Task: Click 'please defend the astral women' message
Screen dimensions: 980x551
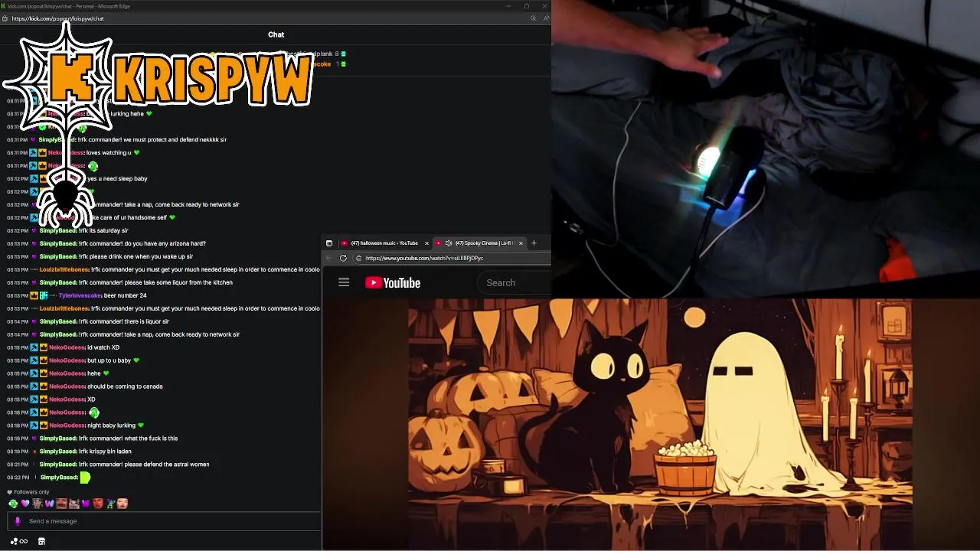Action: [144, 465]
